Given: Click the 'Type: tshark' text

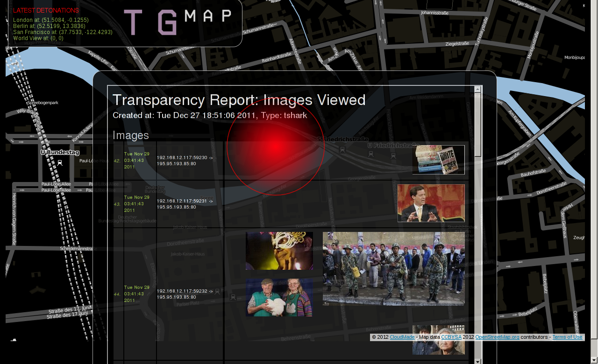Looking at the screenshot, I should (x=285, y=116).
